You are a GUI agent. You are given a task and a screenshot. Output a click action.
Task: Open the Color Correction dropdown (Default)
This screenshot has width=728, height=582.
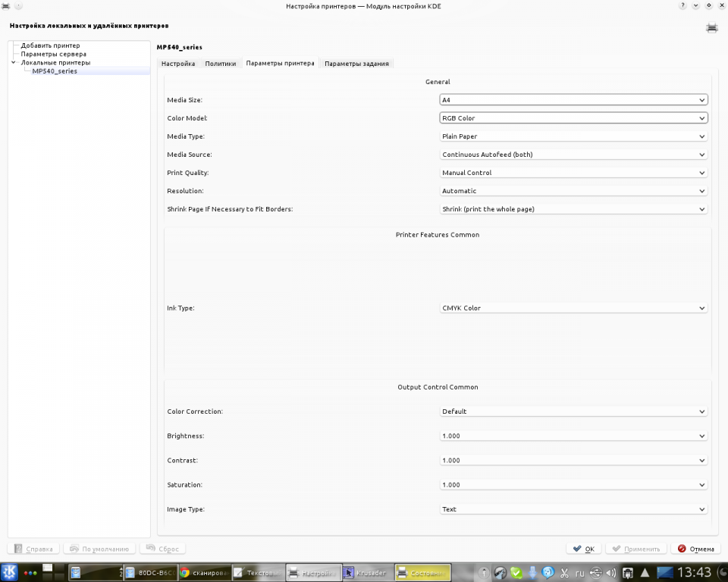click(x=573, y=411)
